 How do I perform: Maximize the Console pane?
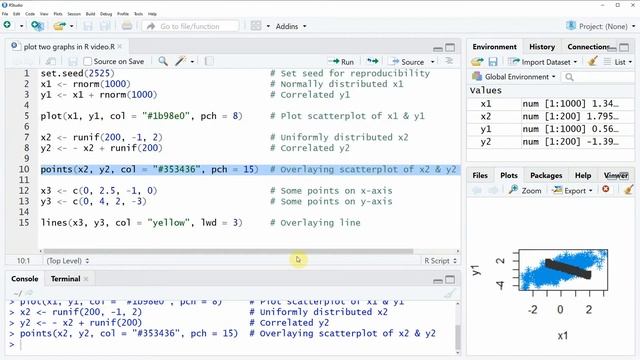click(x=450, y=280)
